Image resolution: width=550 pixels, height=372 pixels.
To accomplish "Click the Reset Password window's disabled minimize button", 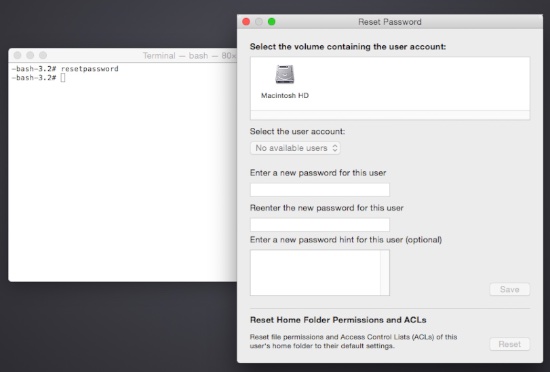I will (259, 22).
